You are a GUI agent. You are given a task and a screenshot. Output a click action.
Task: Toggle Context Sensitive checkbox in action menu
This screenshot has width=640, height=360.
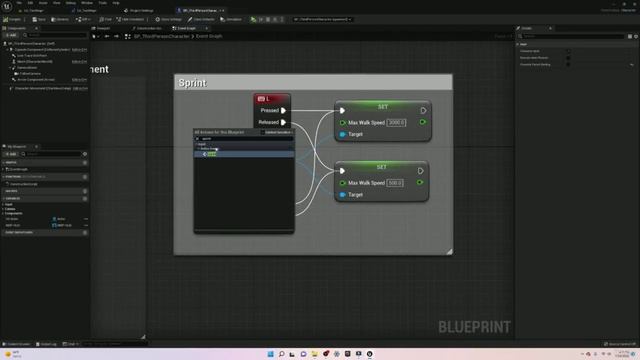click(x=263, y=132)
